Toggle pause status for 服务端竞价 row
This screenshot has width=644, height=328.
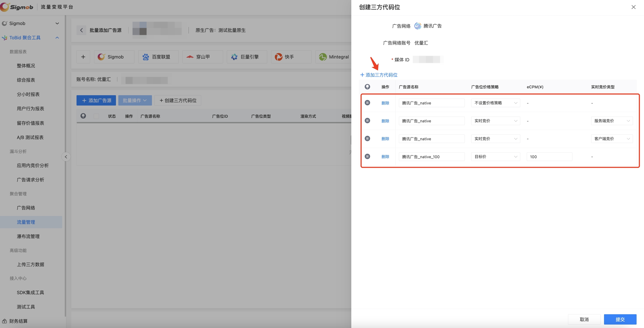(x=367, y=121)
